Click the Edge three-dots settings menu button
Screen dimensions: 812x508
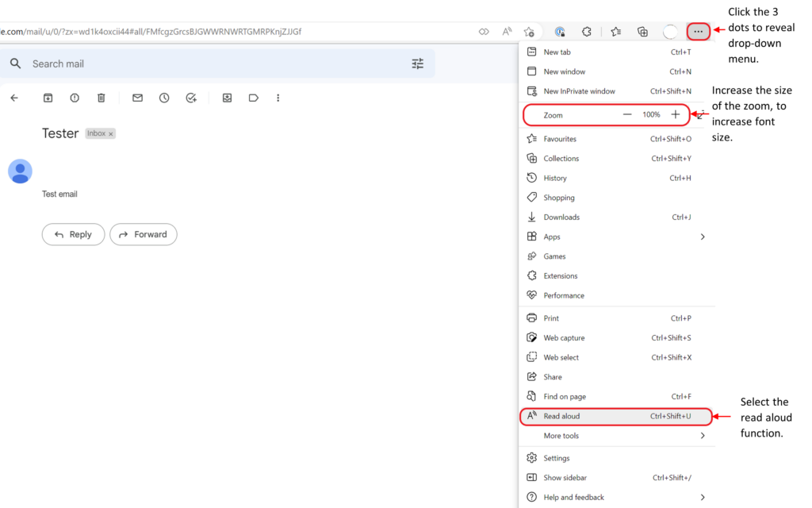pyautogui.click(x=698, y=32)
